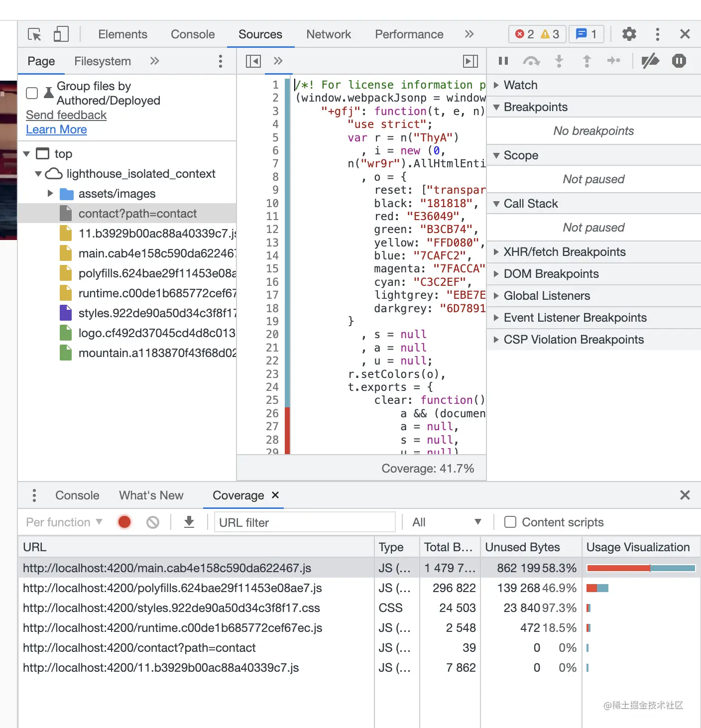Hide the debugger sidebar
The width and height of the screenshot is (701, 728).
coord(470,61)
